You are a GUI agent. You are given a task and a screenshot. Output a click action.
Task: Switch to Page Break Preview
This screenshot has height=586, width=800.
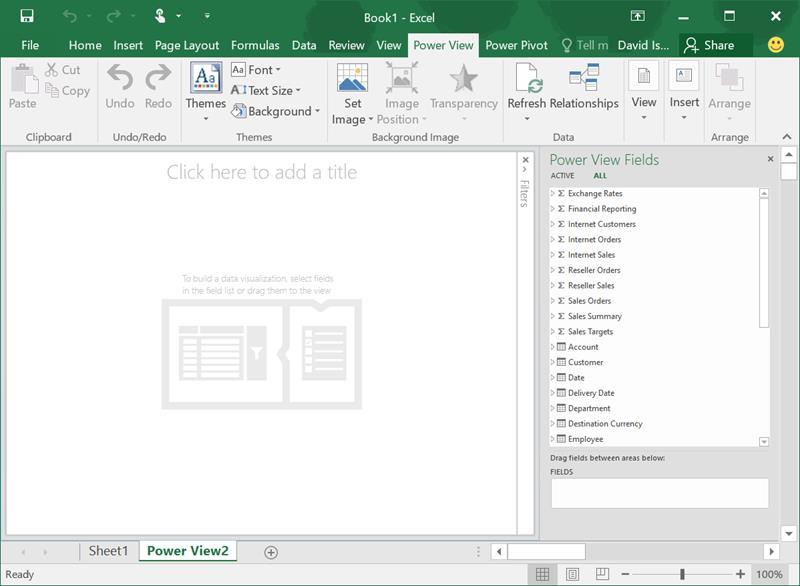click(603, 574)
